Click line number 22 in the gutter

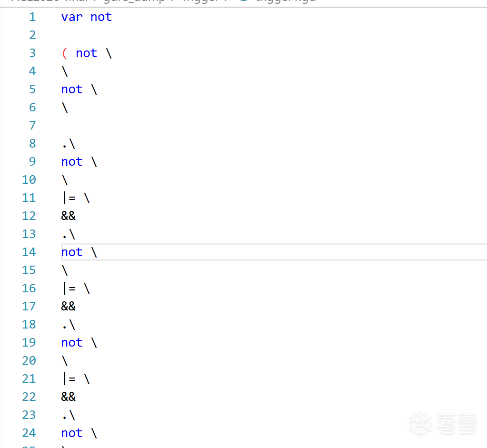(x=29, y=397)
